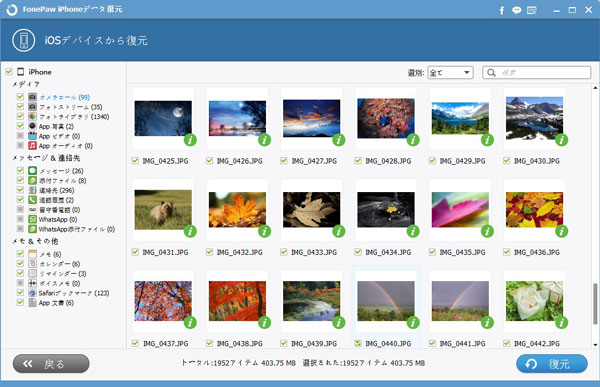600x387 pixels.
Task: Show info for IMG_0442.JPG via green i badge
Action: pos(561,322)
